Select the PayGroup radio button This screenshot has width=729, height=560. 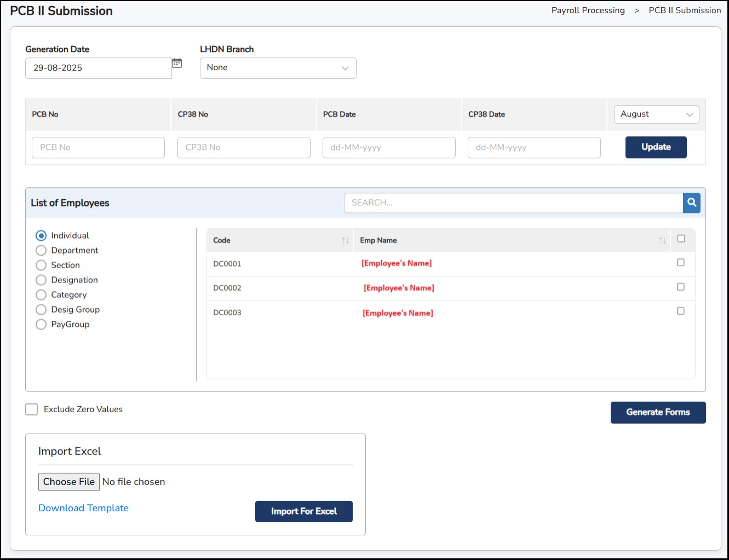41,325
